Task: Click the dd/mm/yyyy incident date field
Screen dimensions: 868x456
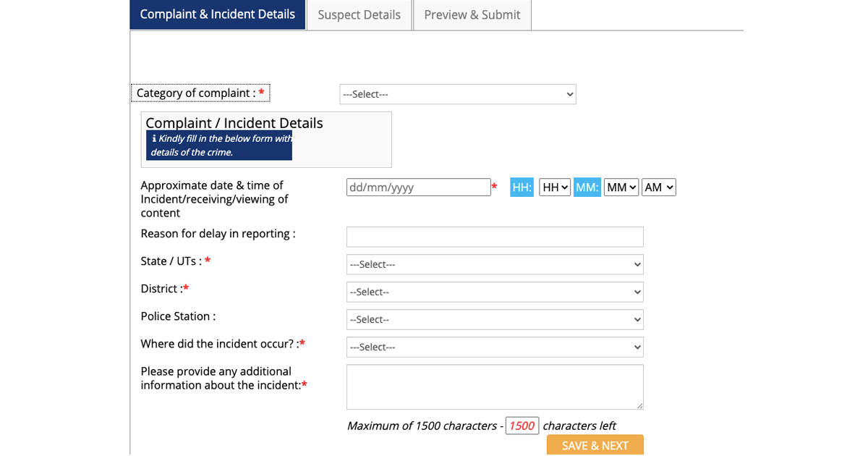Action: coord(418,187)
